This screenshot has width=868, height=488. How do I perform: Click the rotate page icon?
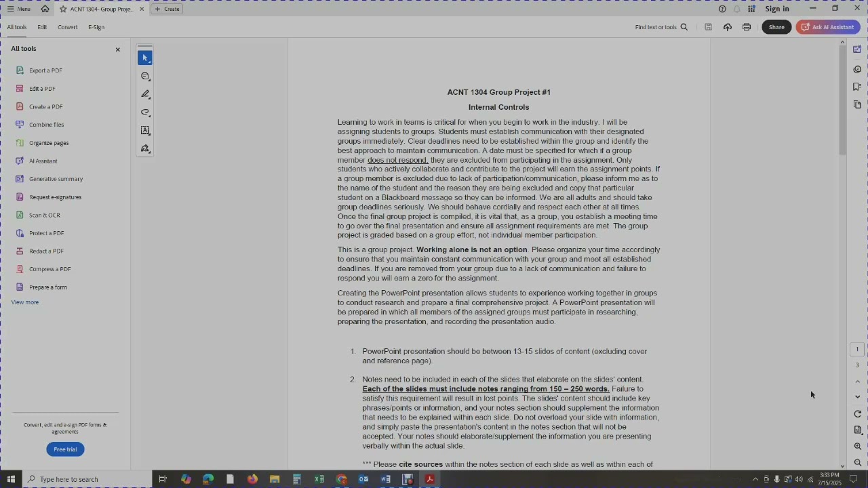pyautogui.click(x=858, y=413)
